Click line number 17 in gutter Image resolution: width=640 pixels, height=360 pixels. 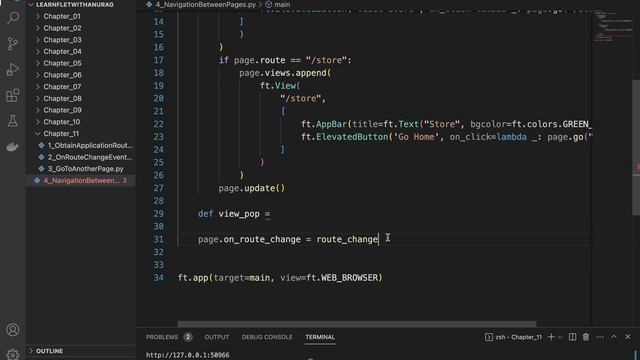[x=158, y=60]
